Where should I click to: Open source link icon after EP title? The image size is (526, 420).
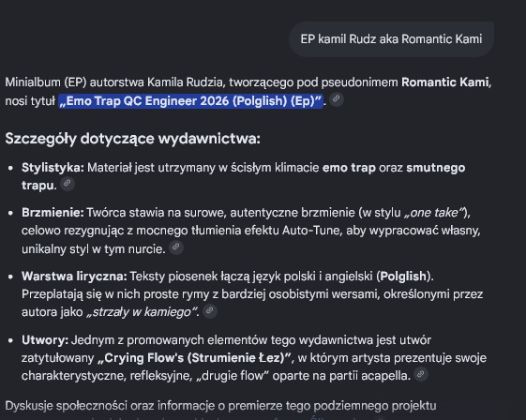click(336, 99)
